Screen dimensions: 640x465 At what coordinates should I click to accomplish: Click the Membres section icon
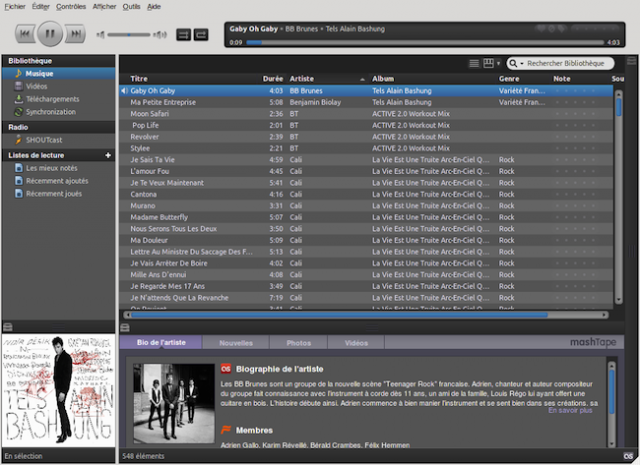[226, 429]
